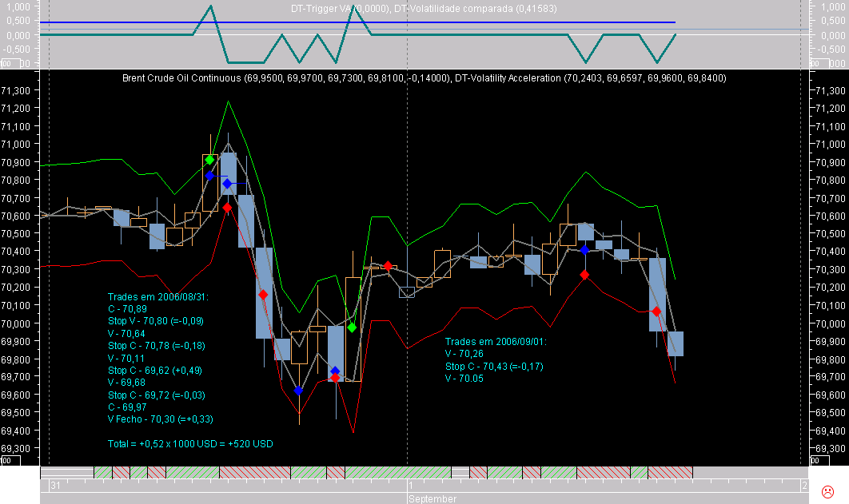Image resolution: width=849 pixels, height=504 pixels.
Task: Click the 'Trades em 2006/08/31:' annotation
Action: tap(158, 297)
